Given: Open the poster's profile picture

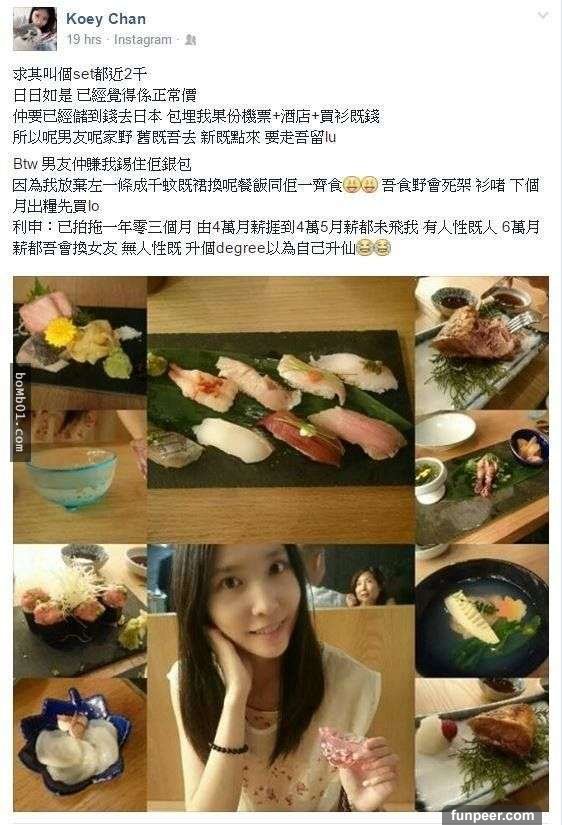Looking at the screenshot, I should (x=35, y=29).
